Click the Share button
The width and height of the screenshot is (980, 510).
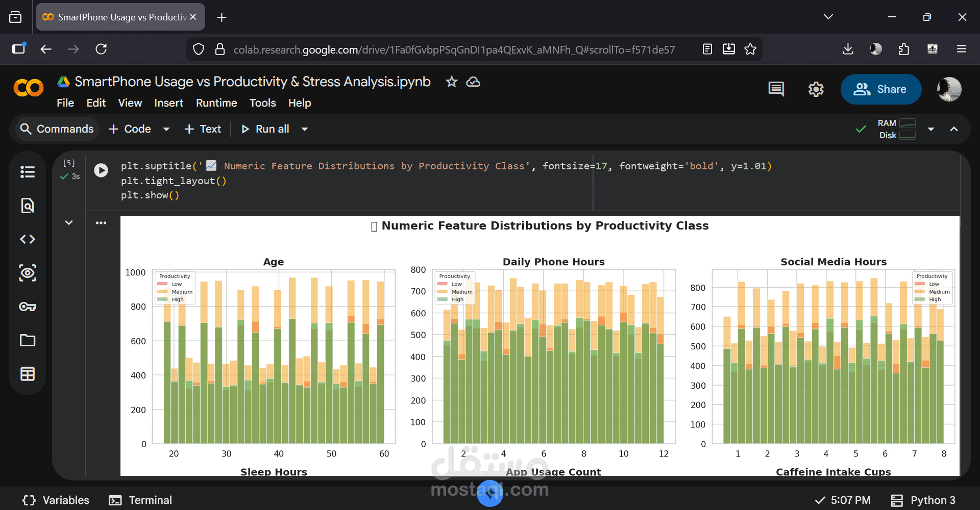(x=880, y=89)
